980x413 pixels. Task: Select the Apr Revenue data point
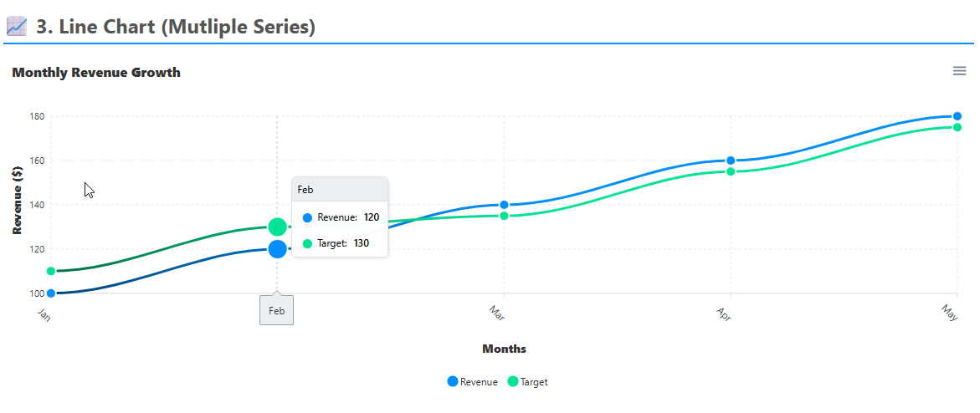[731, 161]
